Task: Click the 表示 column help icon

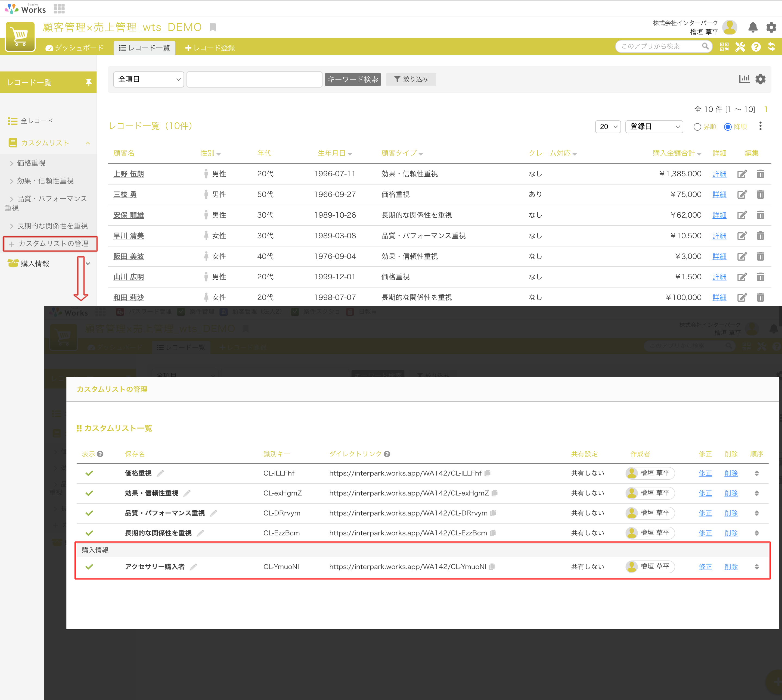Action: coord(100,454)
